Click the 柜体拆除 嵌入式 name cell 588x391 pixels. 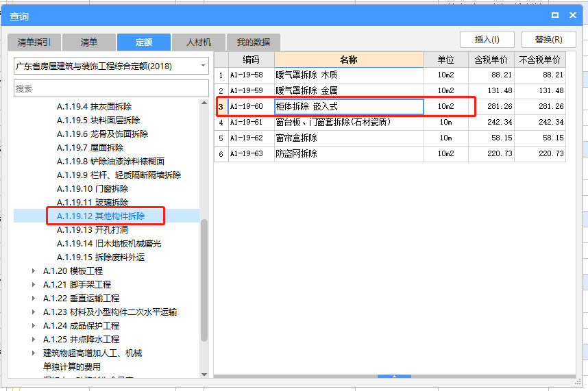click(x=349, y=106)
